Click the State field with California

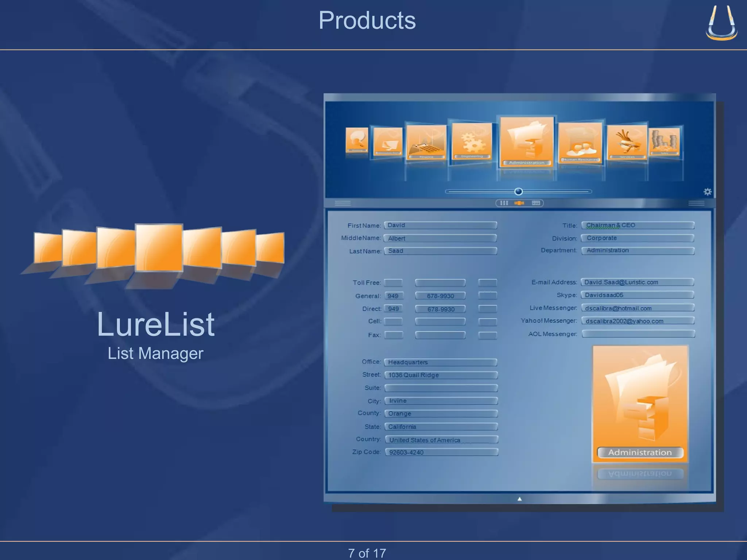441,427
